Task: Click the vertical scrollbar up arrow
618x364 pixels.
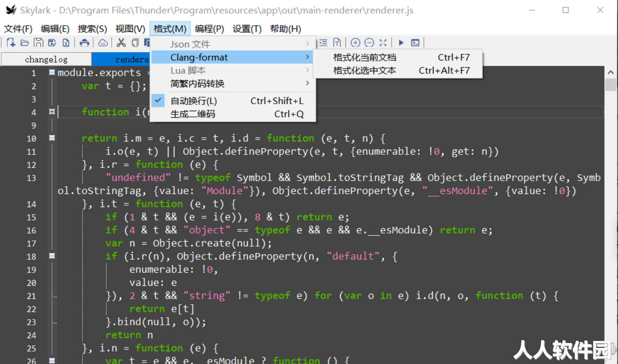Action: (x=611, y=72)
